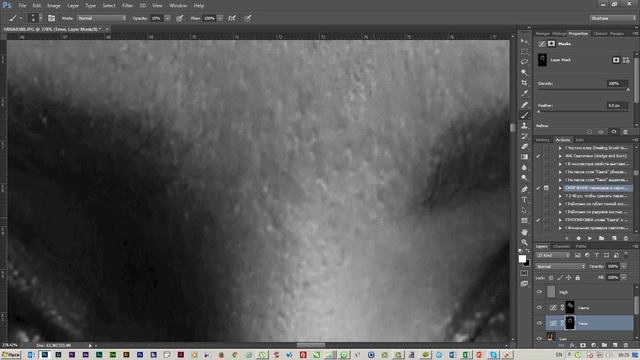The width and height of the screenshot is (640, 360).
Task: Delete layer with Layers trash icon
Action: (x=626, y=345)
